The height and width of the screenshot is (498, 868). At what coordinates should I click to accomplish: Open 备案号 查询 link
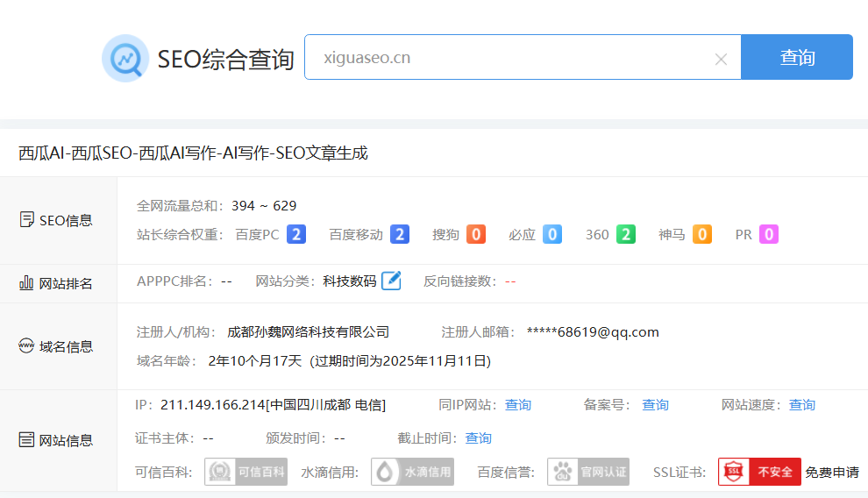point(655,404)
